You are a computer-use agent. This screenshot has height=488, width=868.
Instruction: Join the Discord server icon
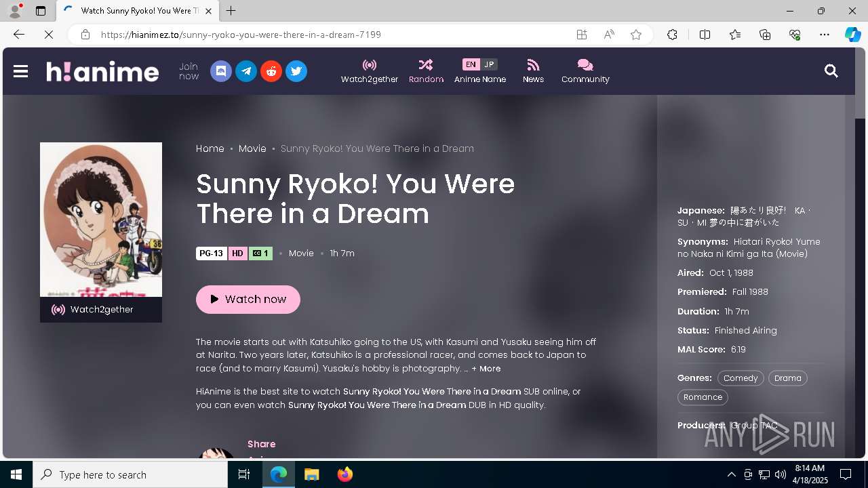(221, 71)
